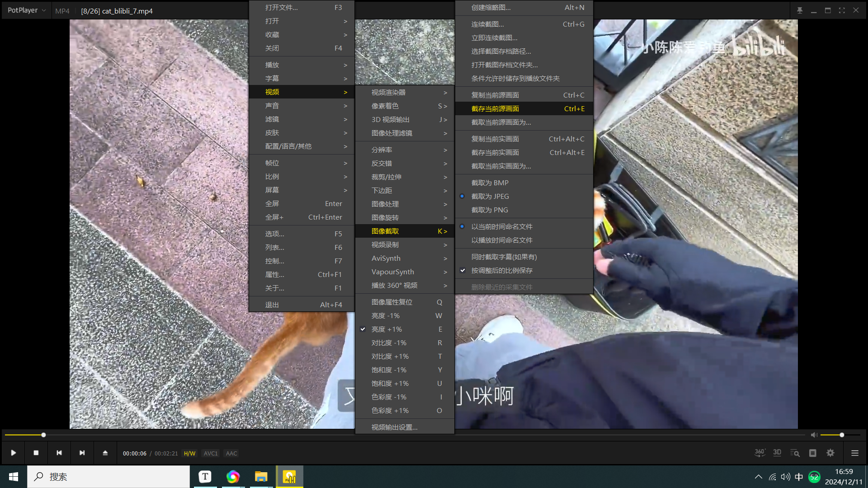Open 视频输出设置 menu item

click(x=394, y=427)
